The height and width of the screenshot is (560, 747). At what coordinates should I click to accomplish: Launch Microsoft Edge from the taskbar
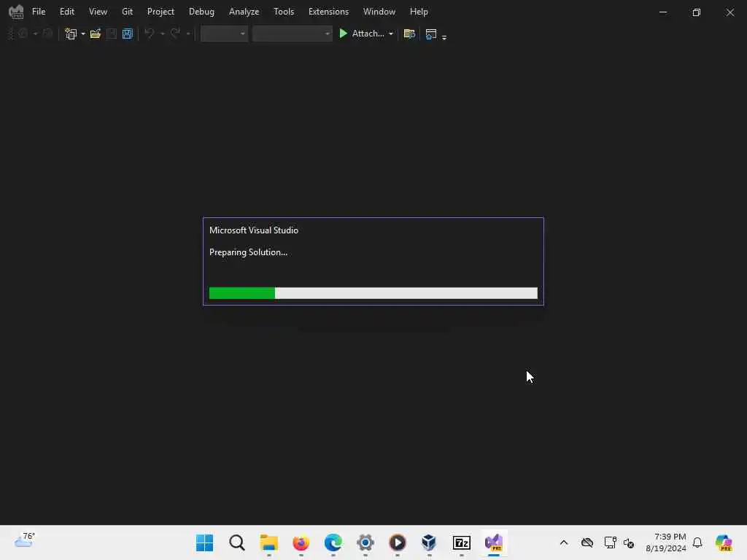pyautogui.click(x=333, y=542)
